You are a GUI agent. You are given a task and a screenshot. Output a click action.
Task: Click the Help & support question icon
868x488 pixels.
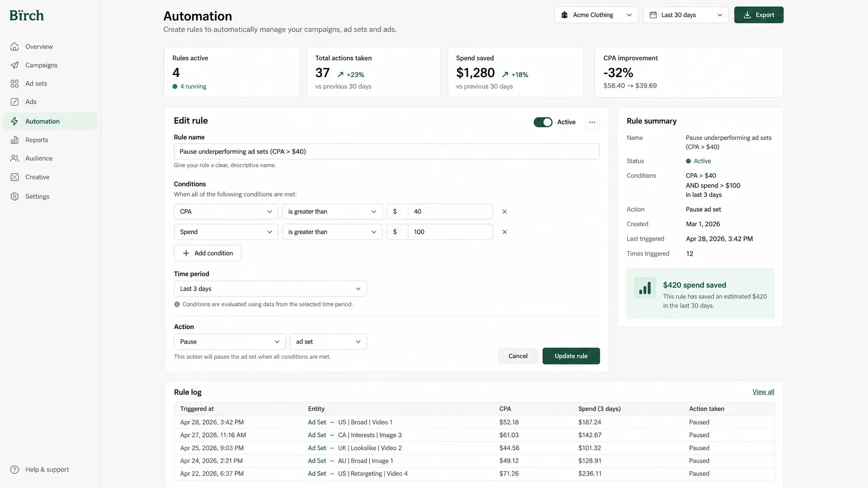click(15, 470)
